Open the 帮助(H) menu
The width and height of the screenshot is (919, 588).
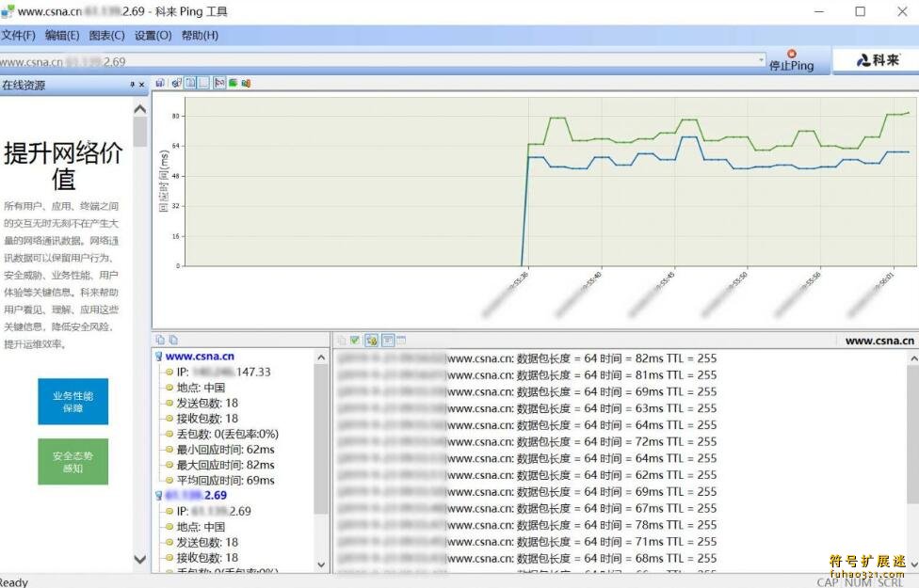[x=200, y=36]
